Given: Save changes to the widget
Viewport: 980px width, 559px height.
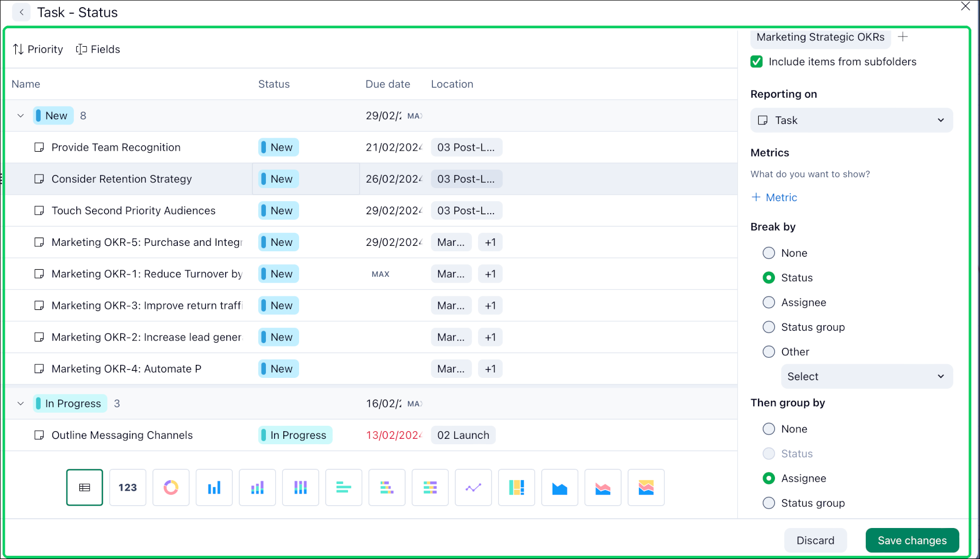Looking at the screenshot, I should tap(911, 540).
